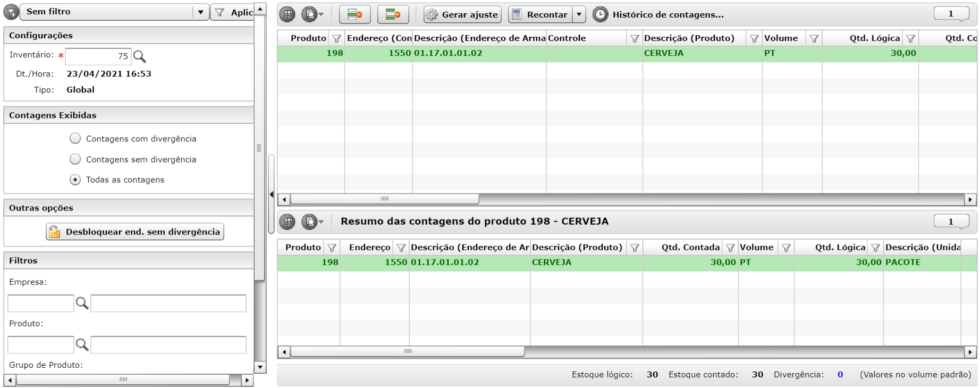Image resolution: width=980 pixels, height=388 pixels.
Task: Open the export dropdown in top toolbar
Action: click(x=312, y=14)
